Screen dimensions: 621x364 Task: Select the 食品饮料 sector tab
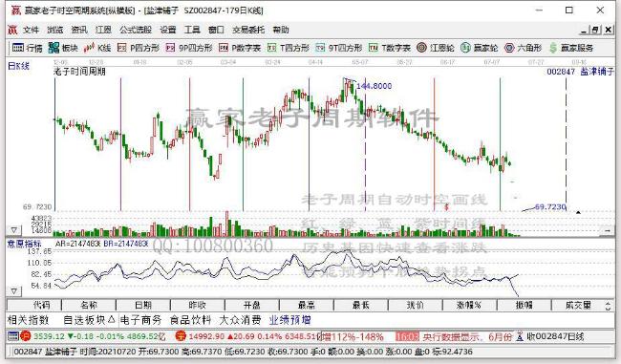click(x=190, y=320)
